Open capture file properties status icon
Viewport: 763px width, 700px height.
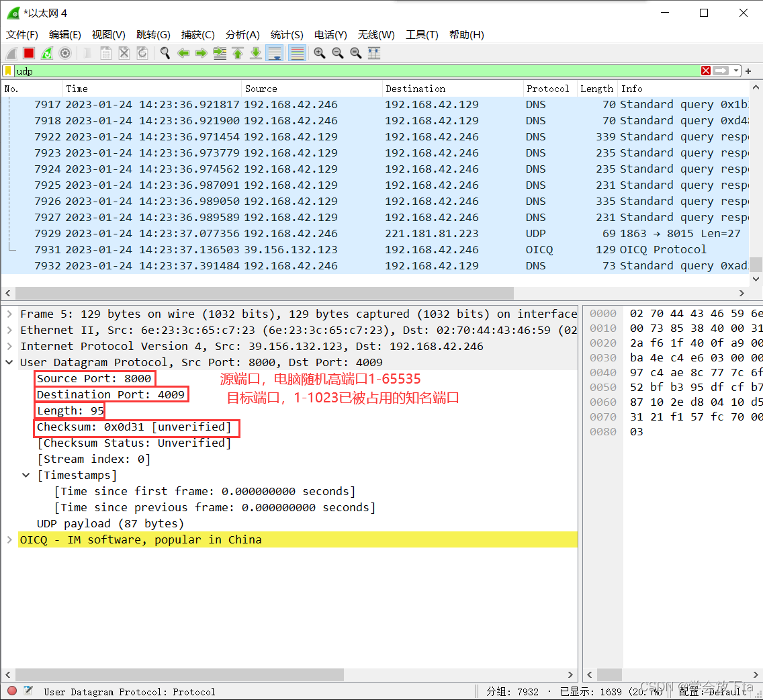coord(28,691)
